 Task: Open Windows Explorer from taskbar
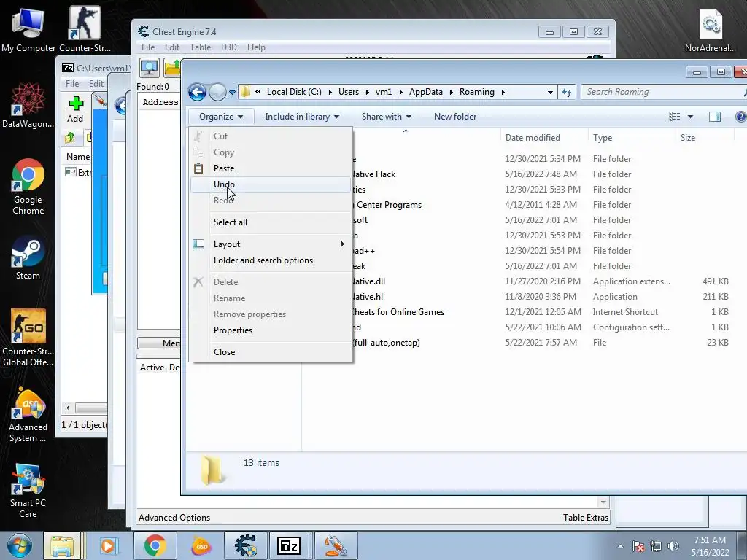pos(62,545)
